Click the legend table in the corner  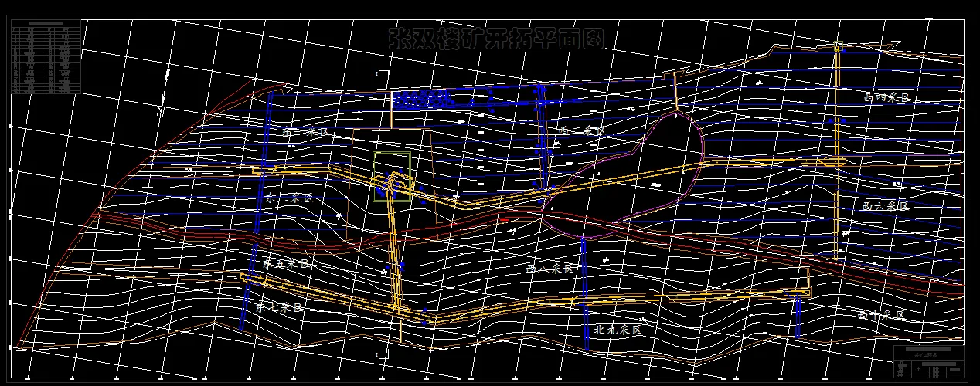point(46,59)
